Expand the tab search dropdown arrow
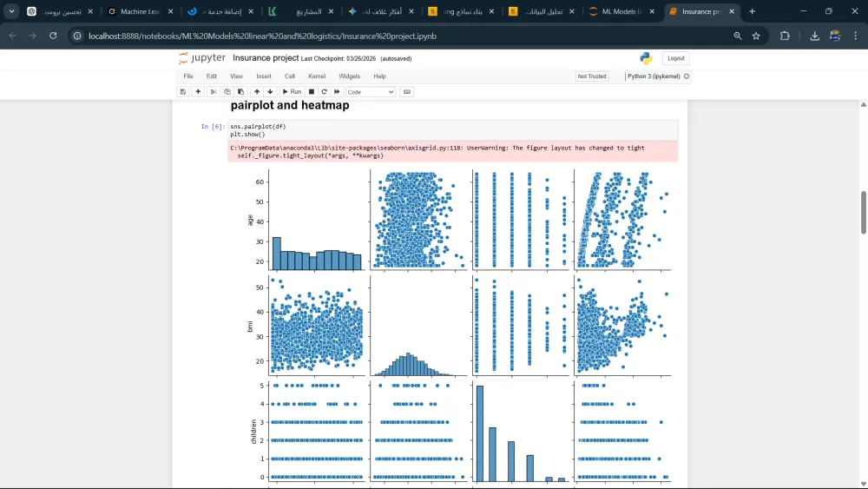Viewport: 868px width, 489px height. point(11,11)
